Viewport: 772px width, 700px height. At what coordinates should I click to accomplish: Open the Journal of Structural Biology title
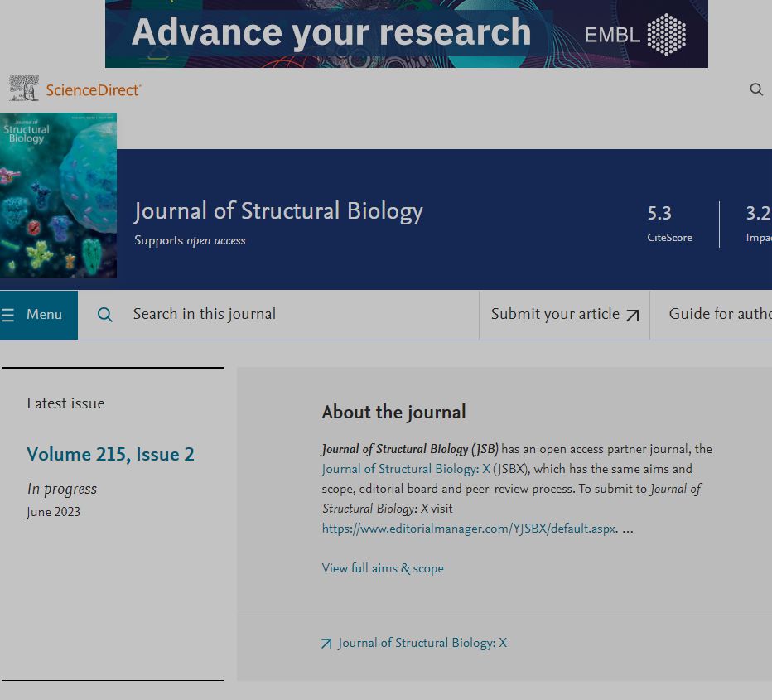[278, 211]
